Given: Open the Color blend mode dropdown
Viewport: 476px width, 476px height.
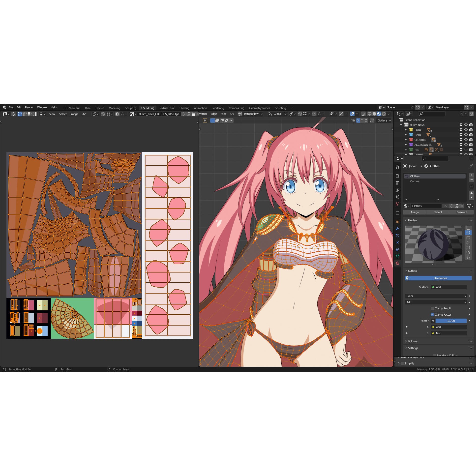Looking at the screenshot, I should point(436,296).
